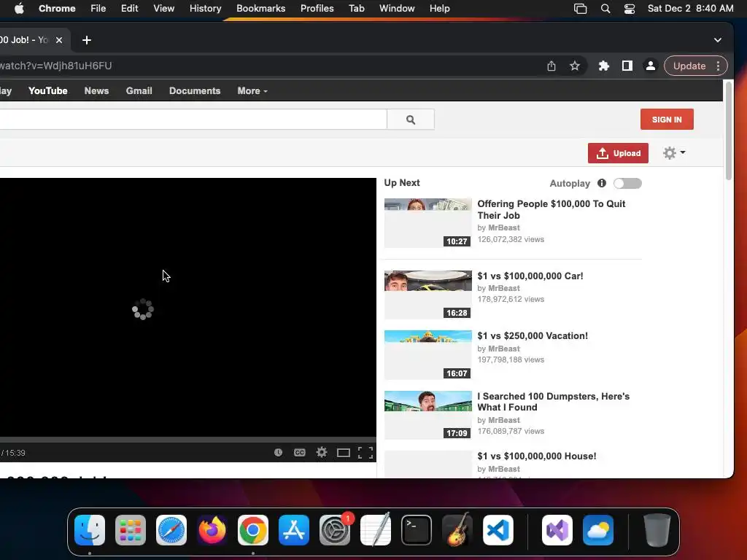Launch Terminal from the Dock
Image resolution: width=747 pixels, height=560 pixels.
pos(417,530)
